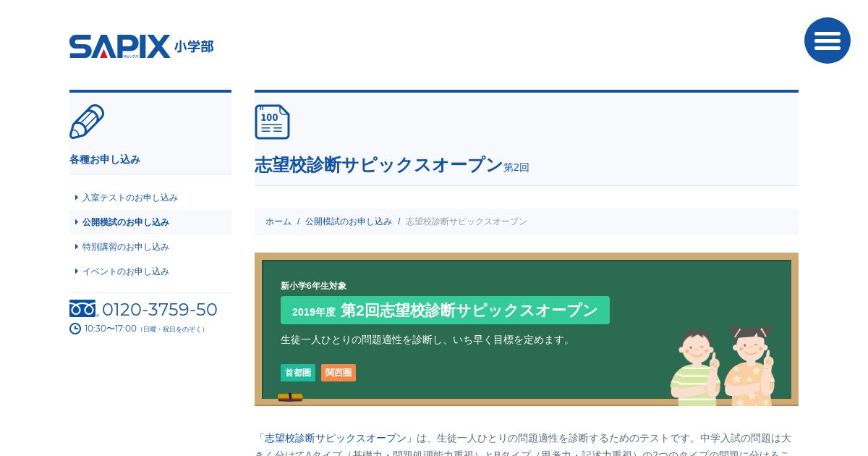Image resolution: width=868 pixels, height=456 pixels.
Task: Click the free-dial phone icon
Action: (x=82, y=309)
